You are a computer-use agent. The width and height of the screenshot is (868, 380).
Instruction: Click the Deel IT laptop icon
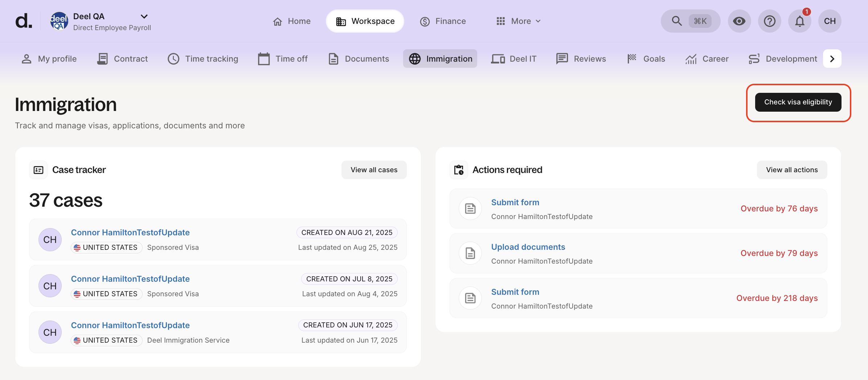498,58
